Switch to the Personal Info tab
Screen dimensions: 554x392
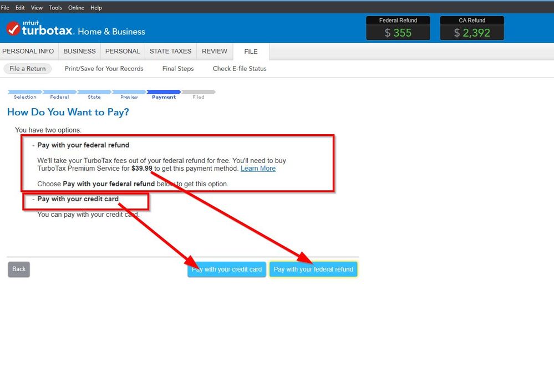pos(28,51)
